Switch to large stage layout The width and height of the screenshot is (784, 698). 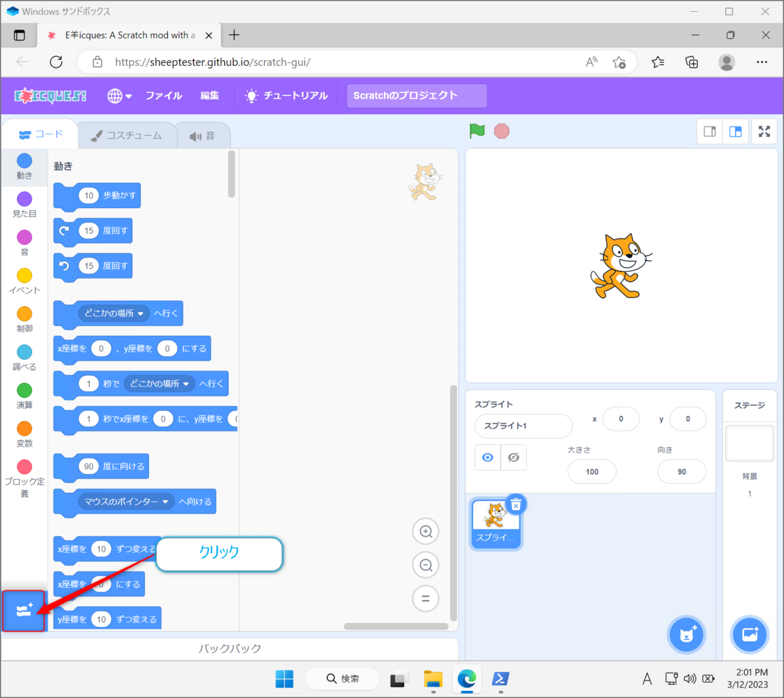(735, 131)
